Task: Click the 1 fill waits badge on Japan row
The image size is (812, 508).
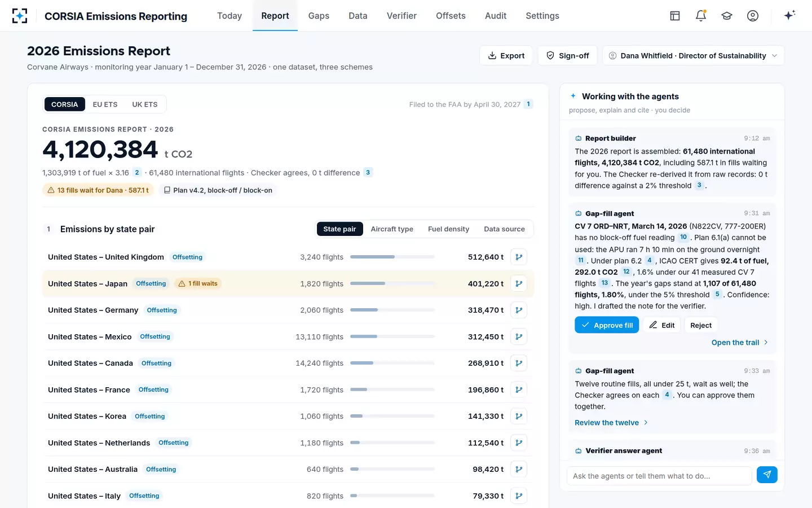Action: (198, 283)
